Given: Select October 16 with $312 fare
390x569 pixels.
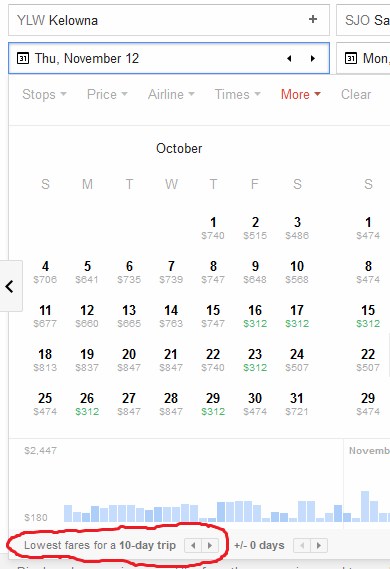Looking at the screenshot, I should pyautogui.click(x=255, y=316).
